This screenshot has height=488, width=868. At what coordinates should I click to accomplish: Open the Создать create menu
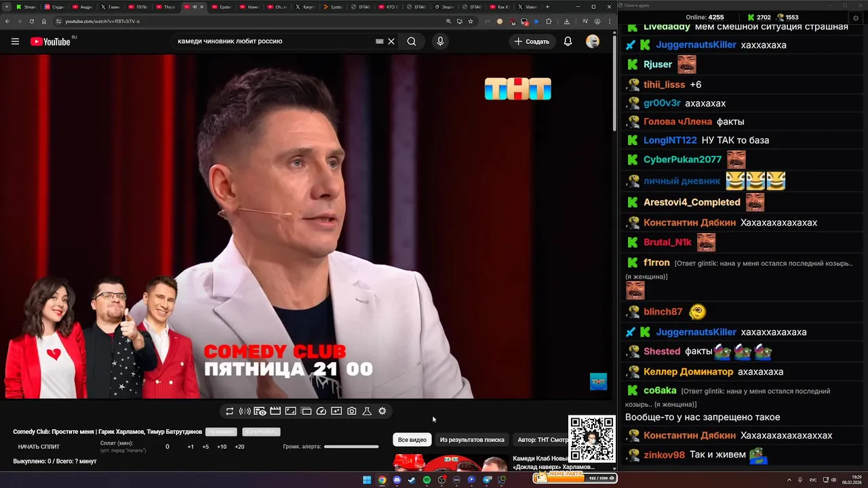click(x=532, y=41)
